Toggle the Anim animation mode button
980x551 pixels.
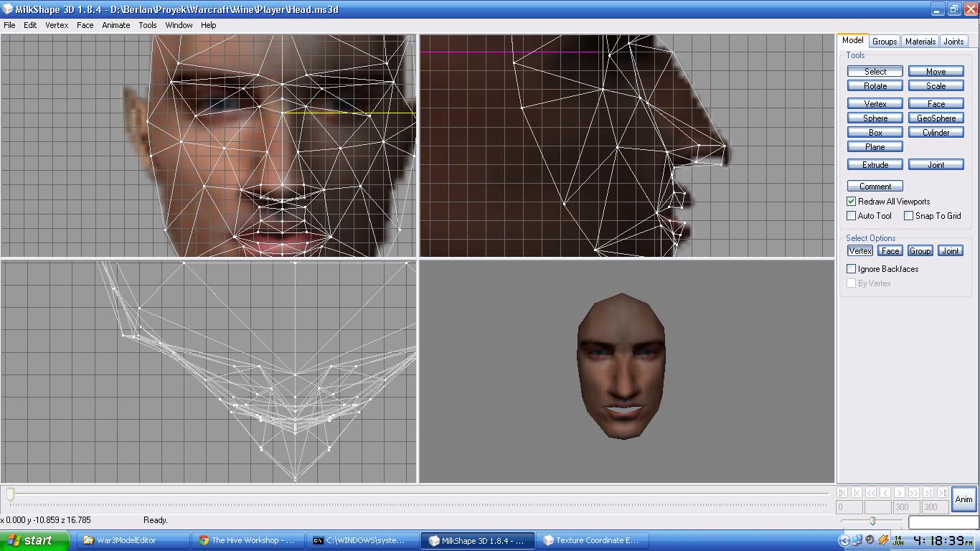point(963,499)
